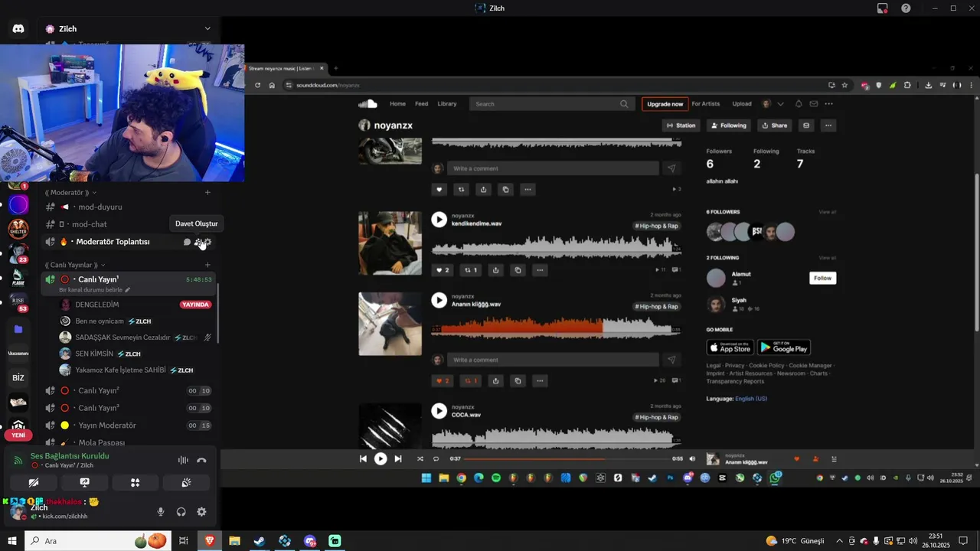Collapse the Moderatör channel category

click(x=70, y=193)
